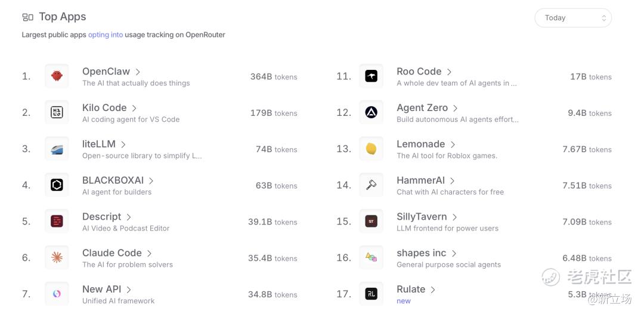
Task: Expand the chevron next to Roo Code
Action: point(450,72)
